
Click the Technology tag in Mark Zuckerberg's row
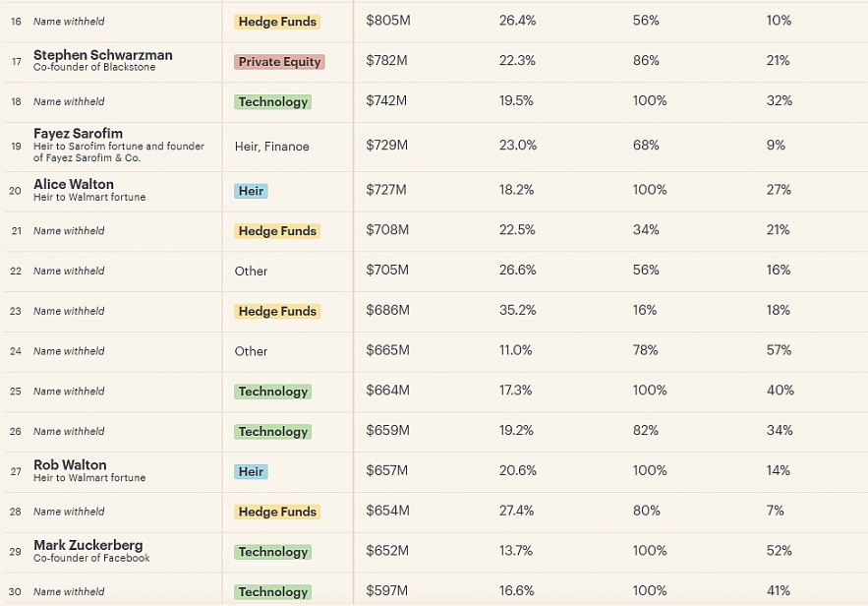pos(272,552)
